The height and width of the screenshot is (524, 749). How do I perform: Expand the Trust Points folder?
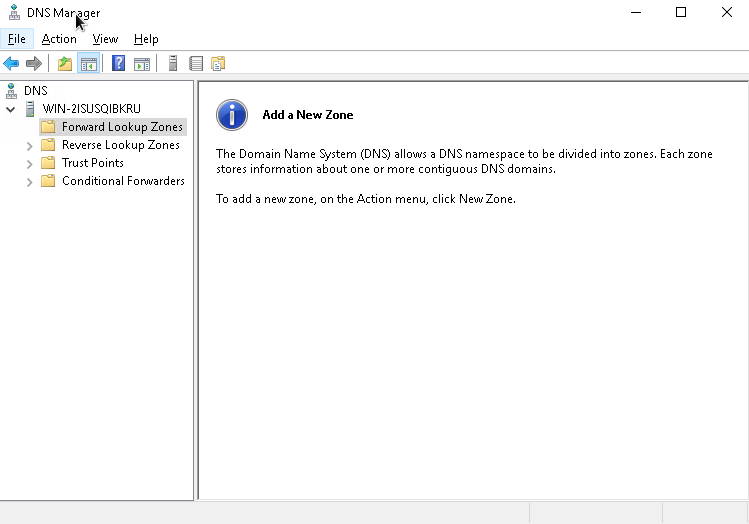(x=29, y=164)
